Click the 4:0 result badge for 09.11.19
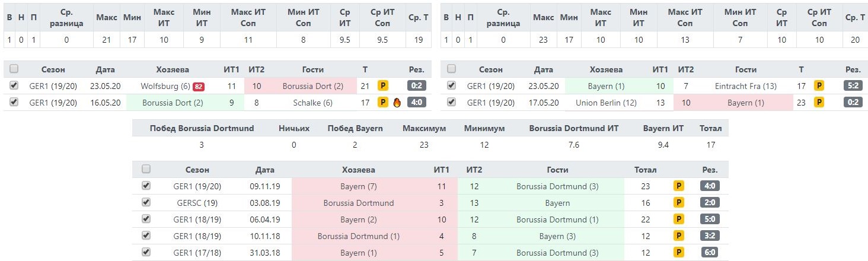Image resolution: width=868 pixels, height=261 pixels. click(710, 186)
